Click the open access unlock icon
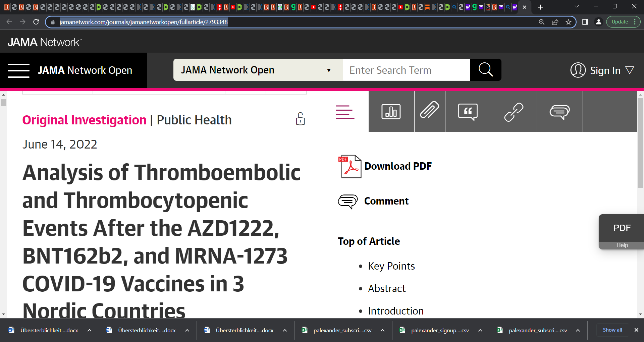The width and height of the screenshot is (644, 342). tap(300, 119)
